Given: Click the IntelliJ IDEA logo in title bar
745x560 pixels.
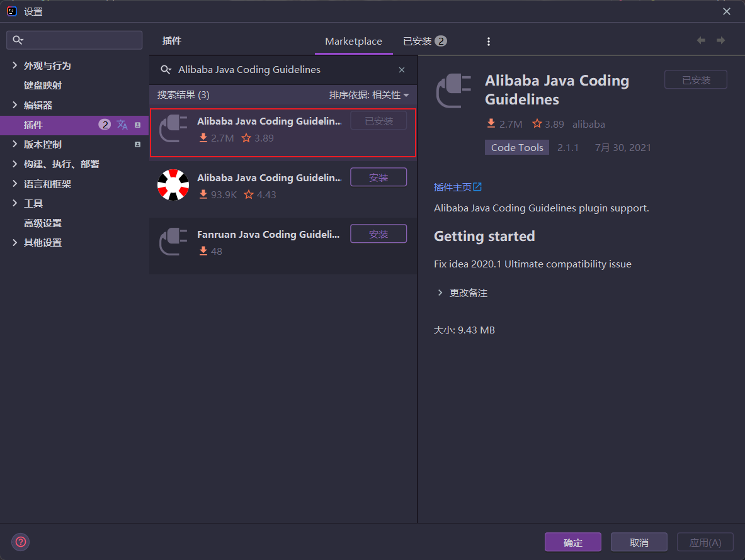Looking at the screenshot, I should coord(12,11).
